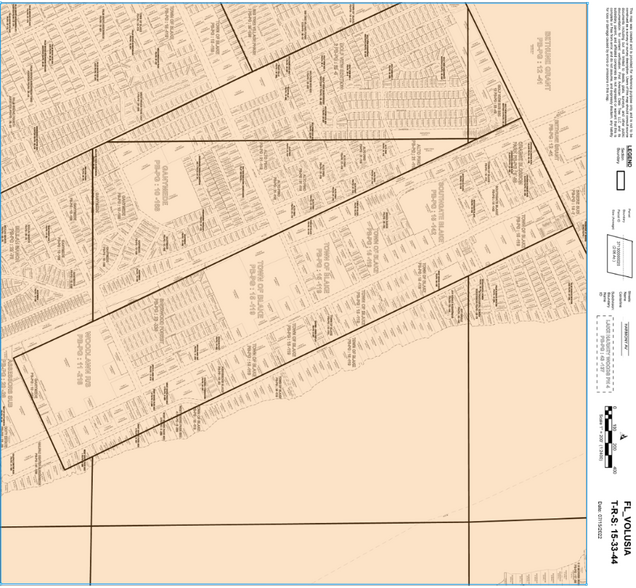This screenshot has height=588, width=636.
Task: Click the lower-left section line intersection
Action: 92,524
